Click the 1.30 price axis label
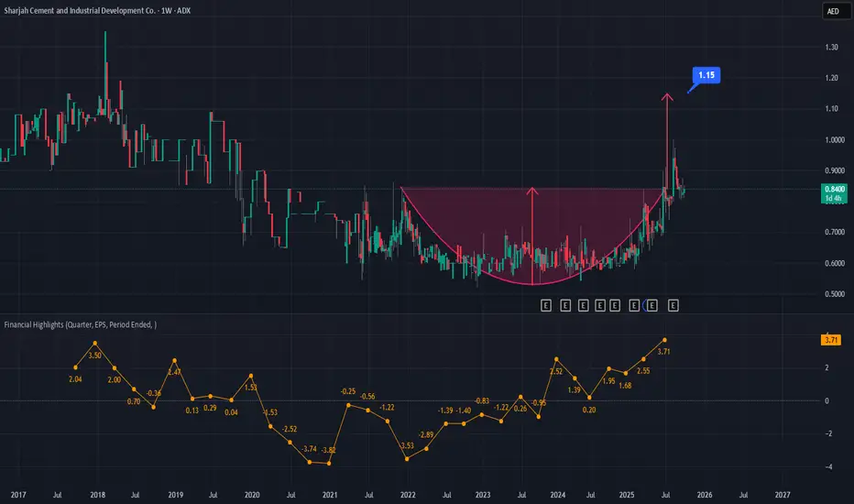854x504 pixels. [x=832, y=48]
